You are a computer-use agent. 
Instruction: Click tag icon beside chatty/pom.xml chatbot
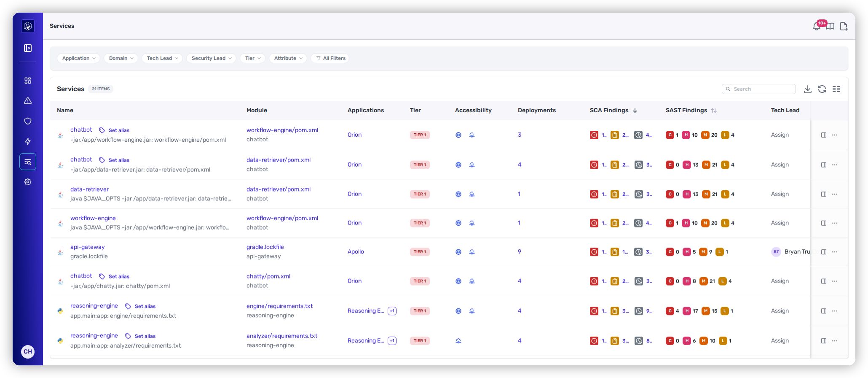click(x=102, y=276)
